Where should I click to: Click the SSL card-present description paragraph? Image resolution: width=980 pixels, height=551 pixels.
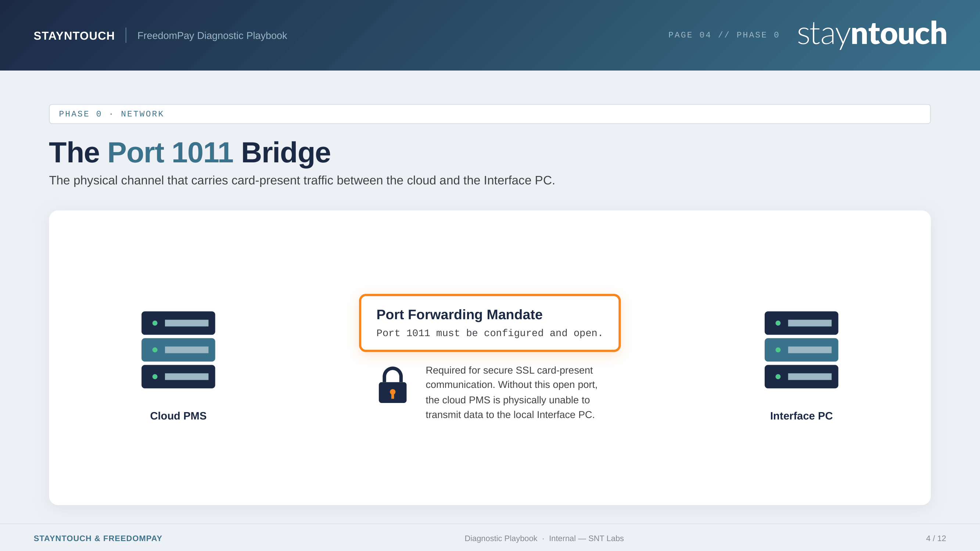click(x=511, y=392)
